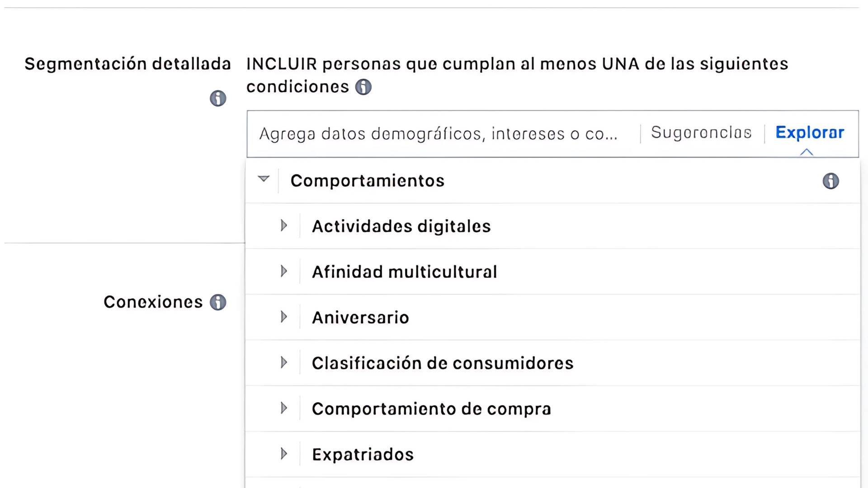
Task: Select Aniversario row label
Action: coord(360,318)
